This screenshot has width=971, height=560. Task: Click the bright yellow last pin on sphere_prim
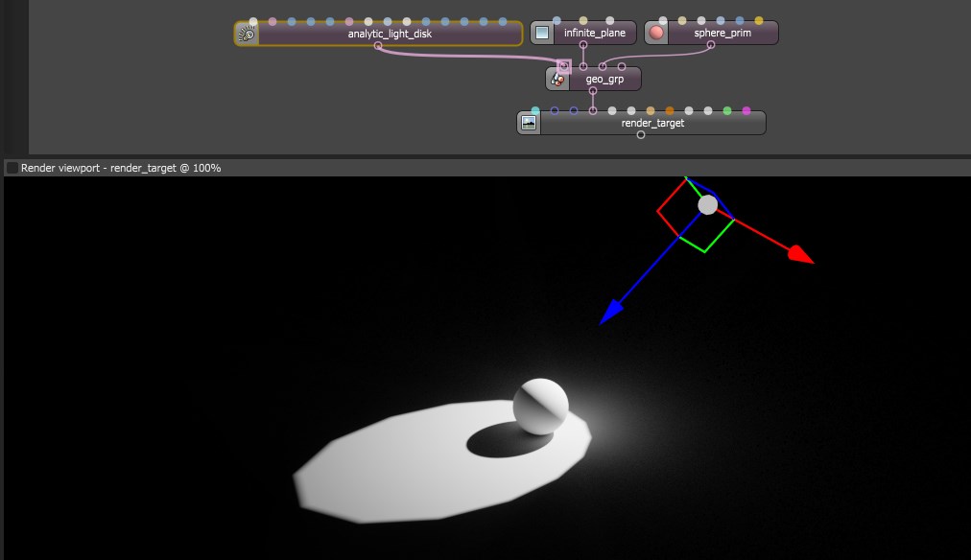point(759,21)
